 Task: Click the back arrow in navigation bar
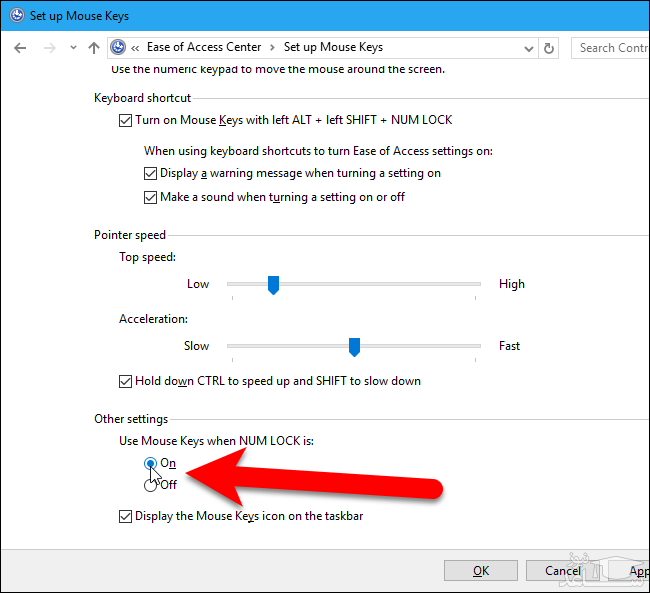tap(20, 47)
